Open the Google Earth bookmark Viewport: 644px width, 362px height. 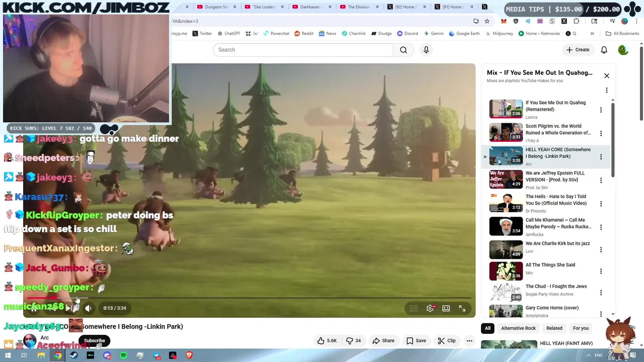coord(464,34)
